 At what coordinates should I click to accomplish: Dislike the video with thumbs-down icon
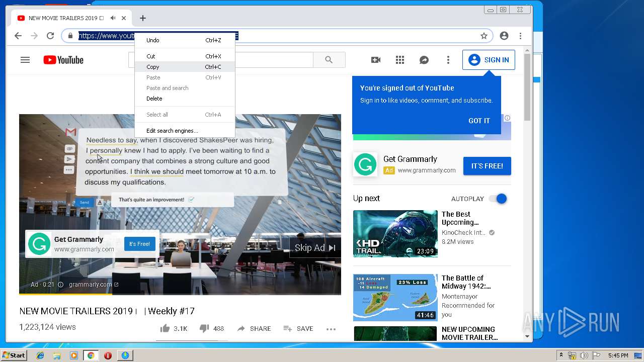pos(204,328)
